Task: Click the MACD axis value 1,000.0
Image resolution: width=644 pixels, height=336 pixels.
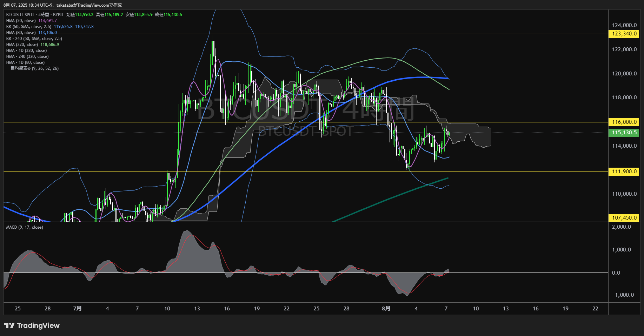Action: [x=622, y=250]
